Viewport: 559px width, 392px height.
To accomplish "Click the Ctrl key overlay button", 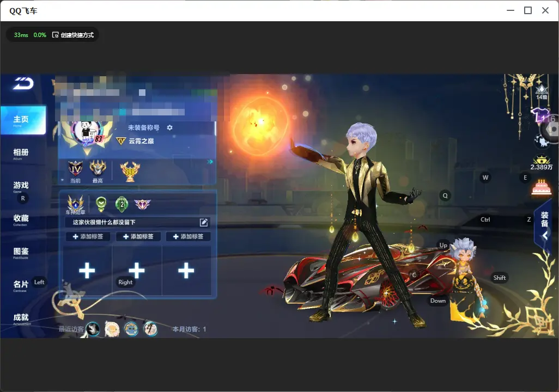I will [x=485, y=219].
